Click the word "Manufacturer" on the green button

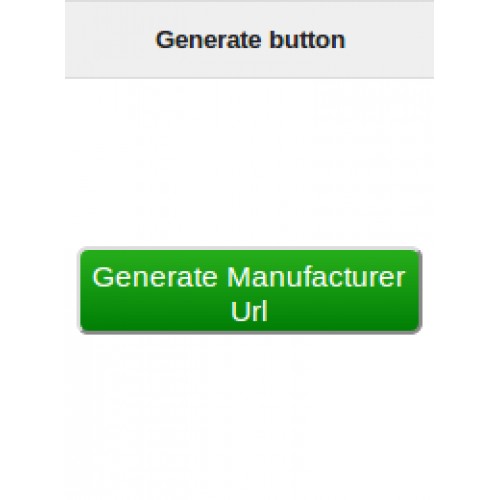click(x=316, y=277)
